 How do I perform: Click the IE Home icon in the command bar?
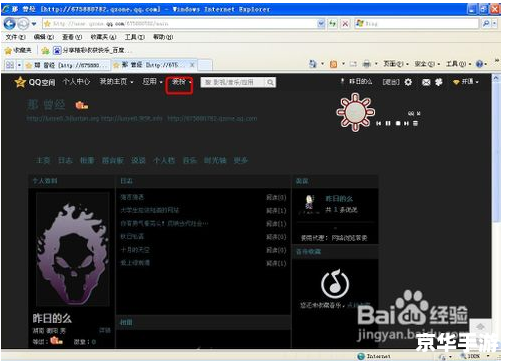pyautogui.click(x=313, y=64)
